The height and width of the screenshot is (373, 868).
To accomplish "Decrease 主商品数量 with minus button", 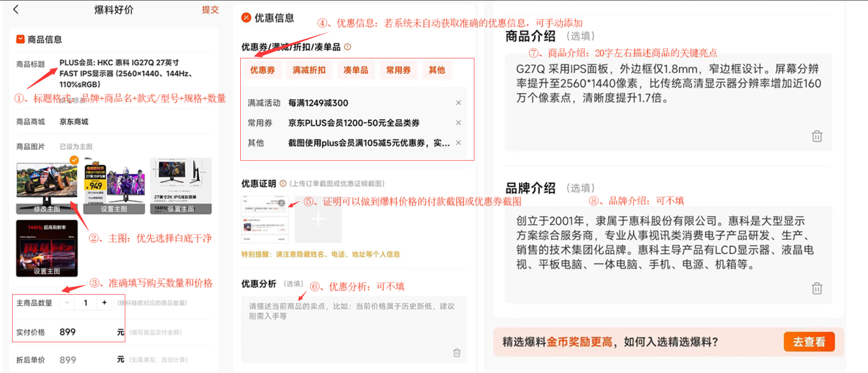I will (x=67, y=303).
